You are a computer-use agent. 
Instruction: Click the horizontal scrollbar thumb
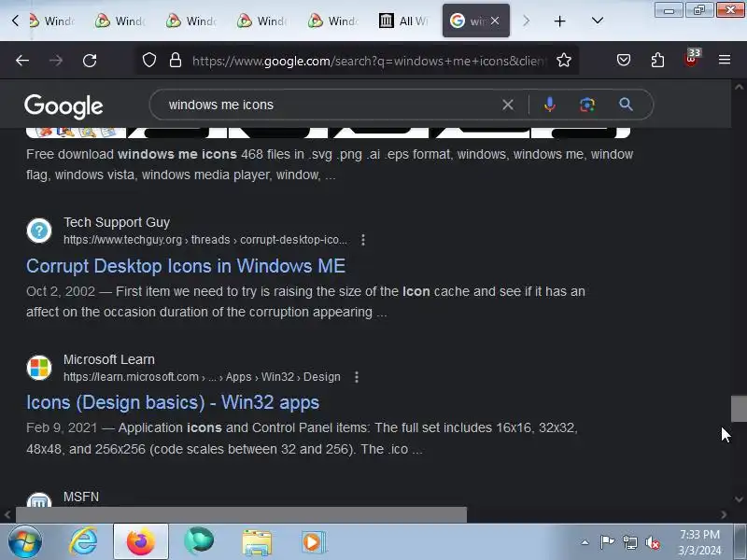pyautogui.click(x=241, y=514)
